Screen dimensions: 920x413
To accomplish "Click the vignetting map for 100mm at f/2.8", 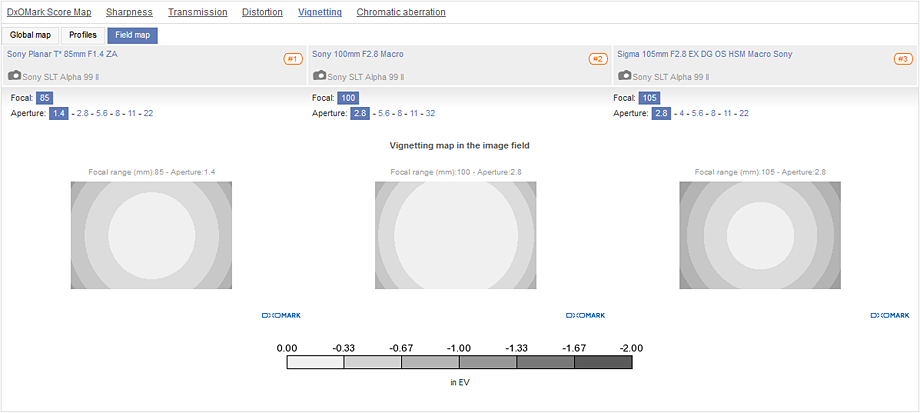I will [455, 235].
